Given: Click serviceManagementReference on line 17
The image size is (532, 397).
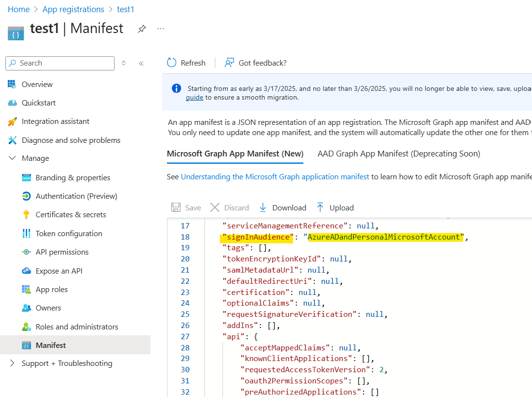Looking at the screenshot, I should pos(285,226).
